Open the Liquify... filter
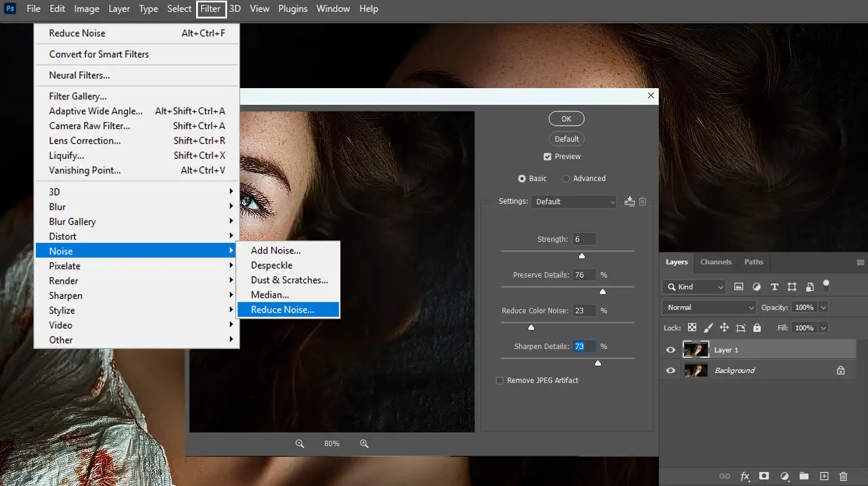 (137, 155)
